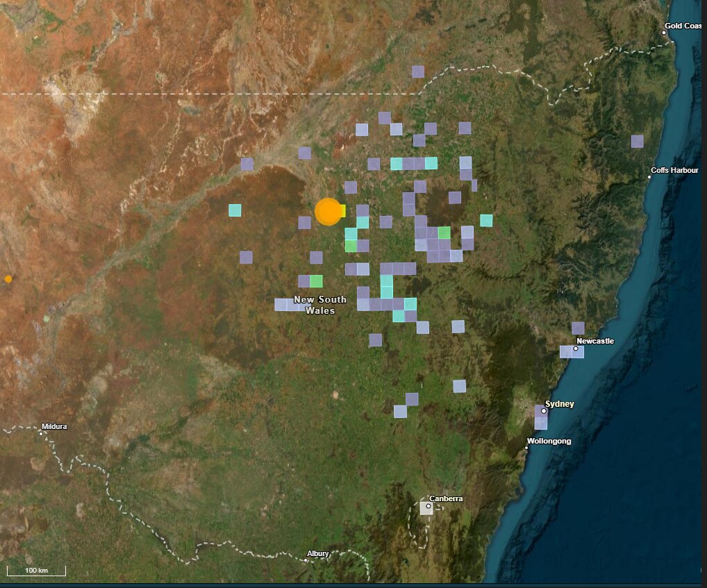Click the Sydney city label

(x=560, y=404)
